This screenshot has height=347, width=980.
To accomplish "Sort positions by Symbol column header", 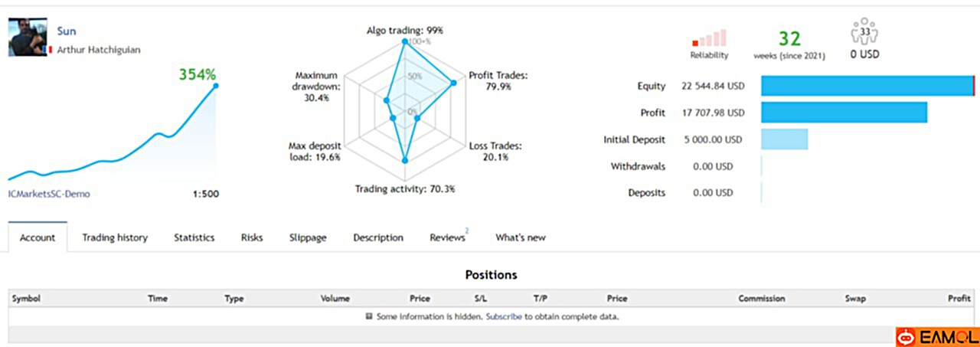I will pyautogui.click(x=26, y=299).
